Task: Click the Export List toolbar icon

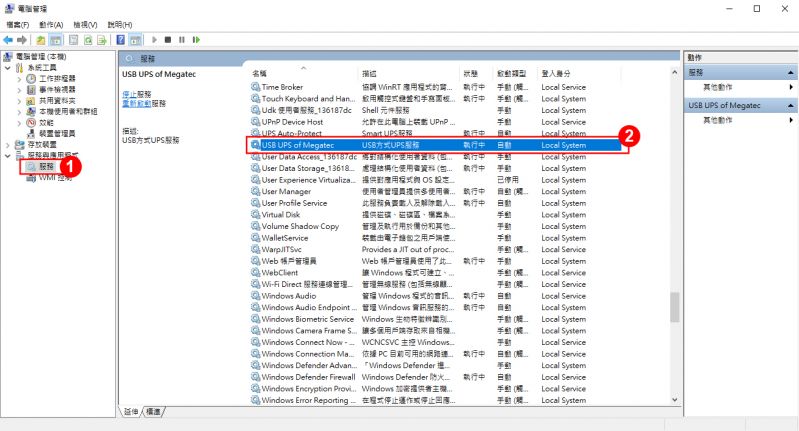Action: 102,39
